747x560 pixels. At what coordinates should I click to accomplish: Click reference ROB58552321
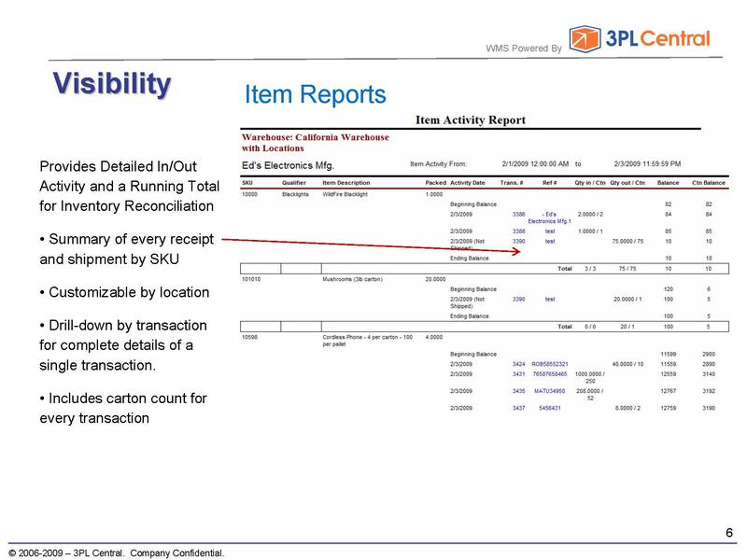point(550,364)
